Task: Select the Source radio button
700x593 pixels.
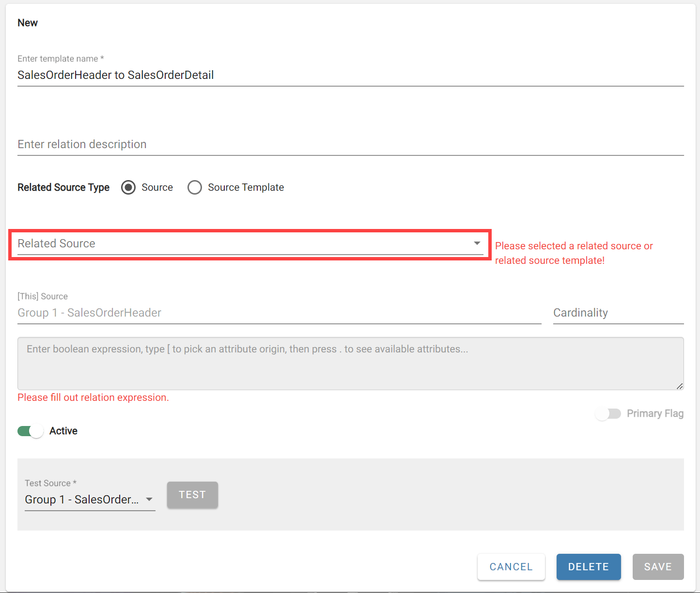Action: coord(128,187)
